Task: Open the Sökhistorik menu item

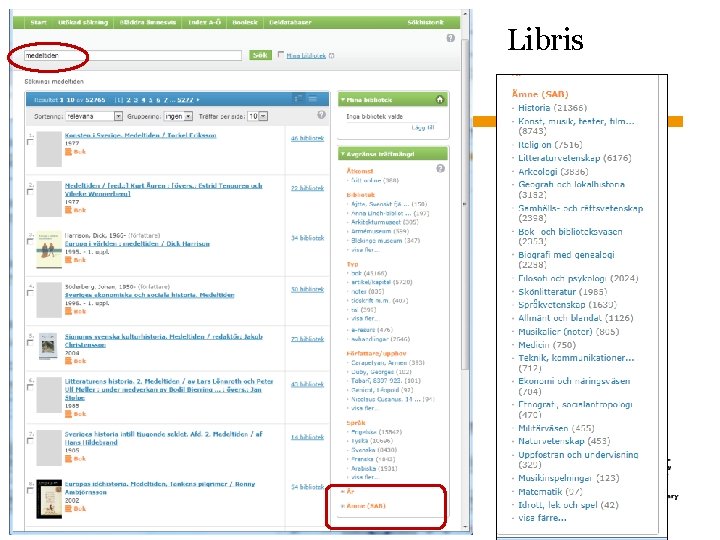Action: (425, 22)
